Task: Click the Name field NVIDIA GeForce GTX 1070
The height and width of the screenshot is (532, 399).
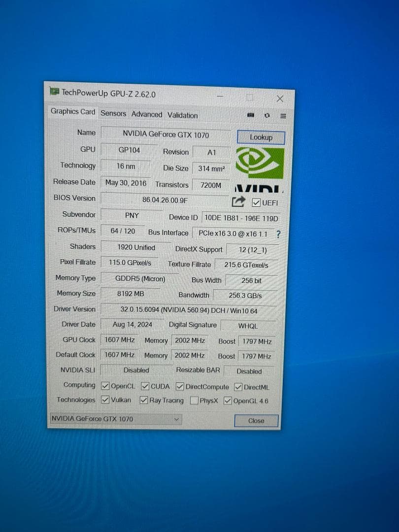Action: coord(166,134)
